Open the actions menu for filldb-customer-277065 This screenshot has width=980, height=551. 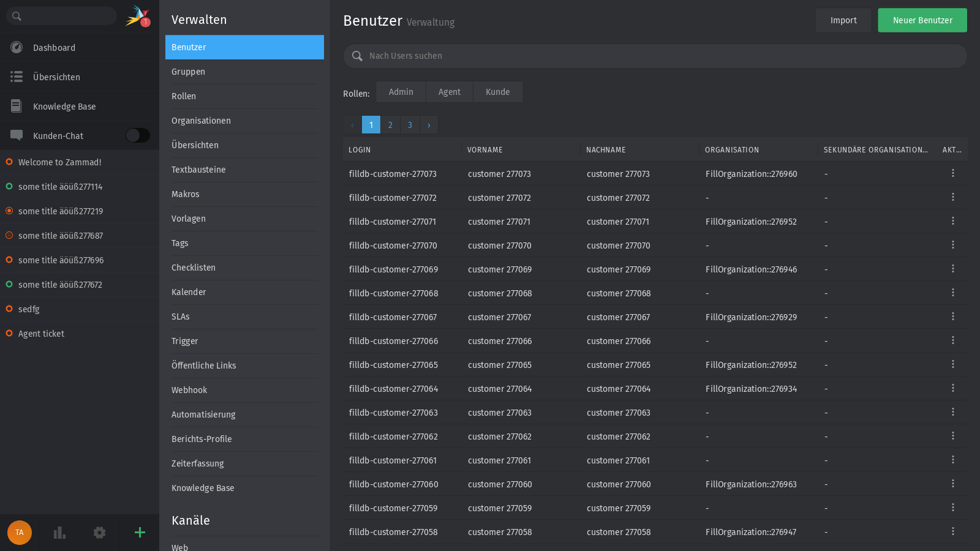(x=953, y=364)
